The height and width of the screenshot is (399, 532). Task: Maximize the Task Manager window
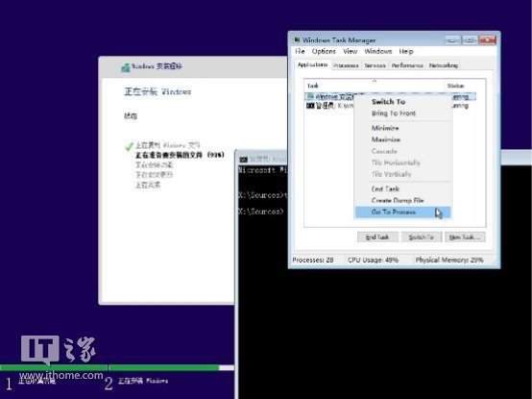(470, 39)
